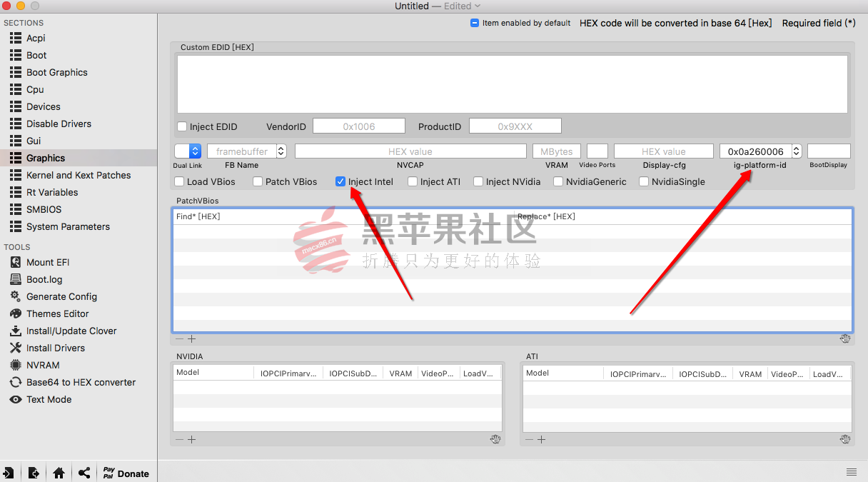Click the hand icon under ATI table

[845, 439]
